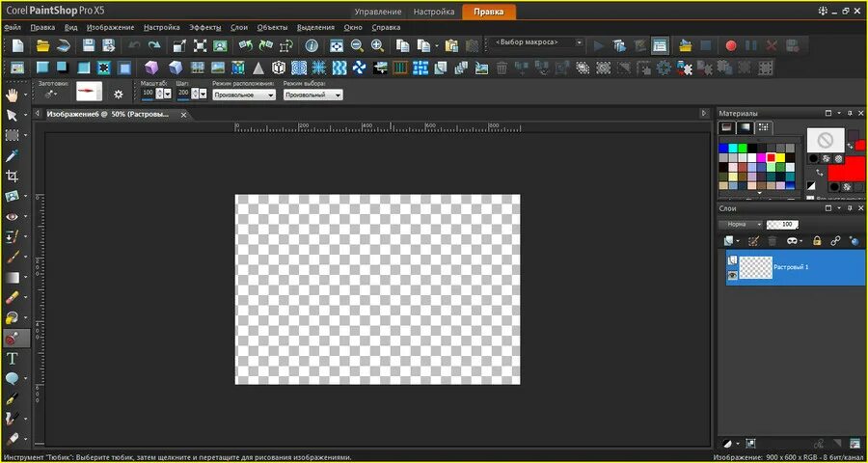This screenshot has height=463, width=868.
Task: Click the Redo arrow icon
Action: tap(154, 46)
